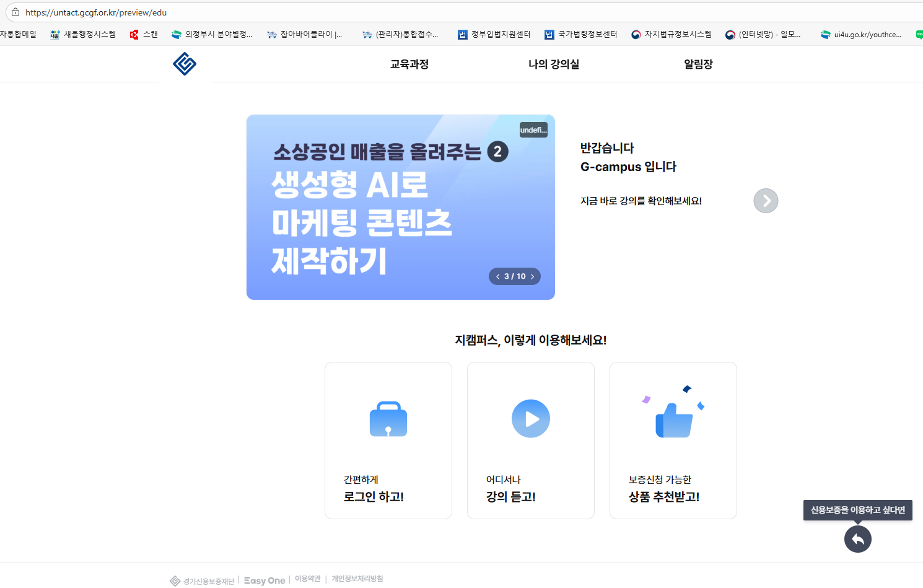Click the 신용보증을 이용하고 싶다면 tooltip

(857, 510)
